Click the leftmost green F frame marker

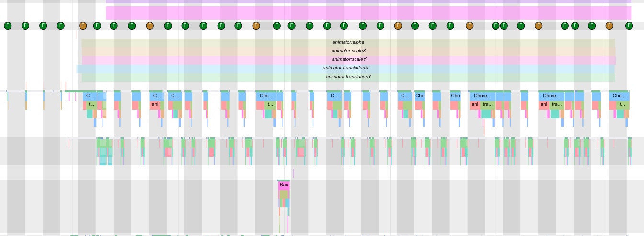(7, 25)
